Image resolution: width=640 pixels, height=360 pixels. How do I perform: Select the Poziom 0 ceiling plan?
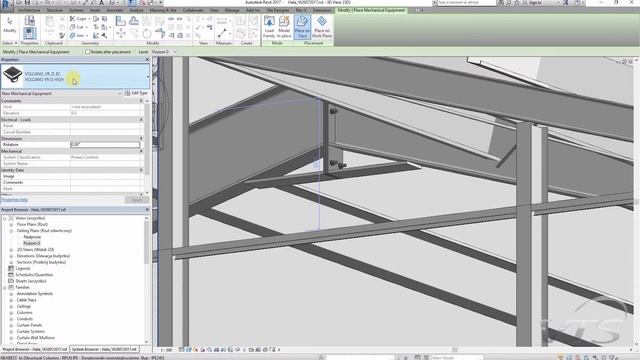[x=31, y=243]
